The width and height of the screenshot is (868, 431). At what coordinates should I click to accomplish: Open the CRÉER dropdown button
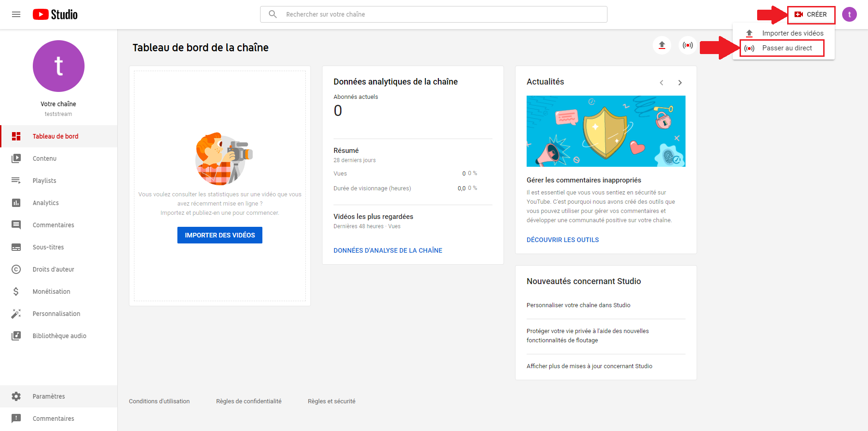(811, 15)
